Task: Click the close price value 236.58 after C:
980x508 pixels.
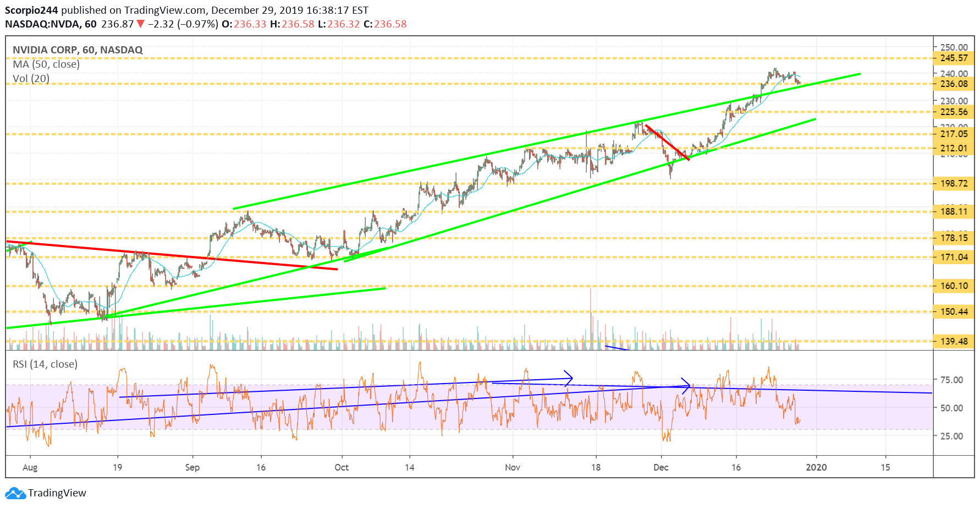Action: pos(390,24)
